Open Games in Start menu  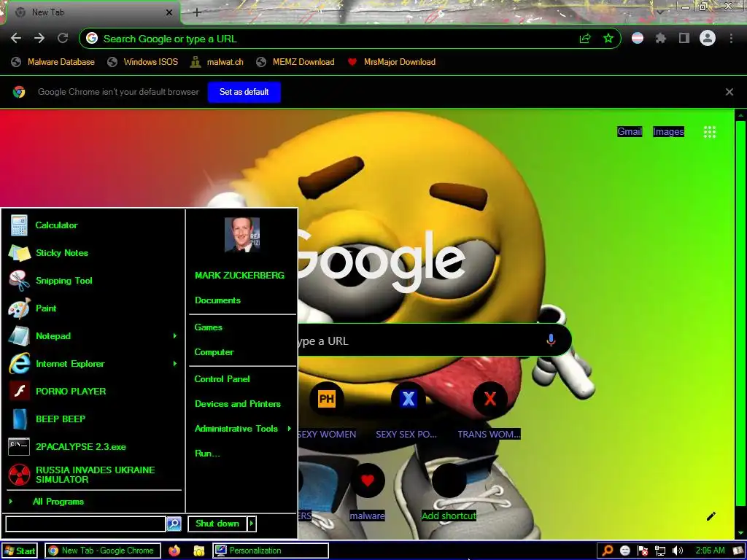click(208, 327)
